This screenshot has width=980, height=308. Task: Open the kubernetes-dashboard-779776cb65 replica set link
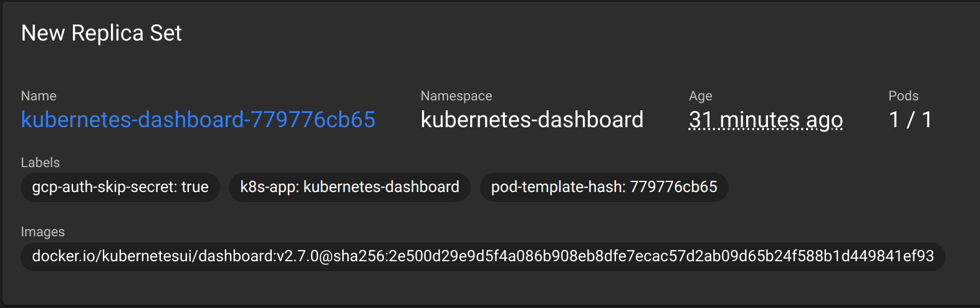click(198, 120)
